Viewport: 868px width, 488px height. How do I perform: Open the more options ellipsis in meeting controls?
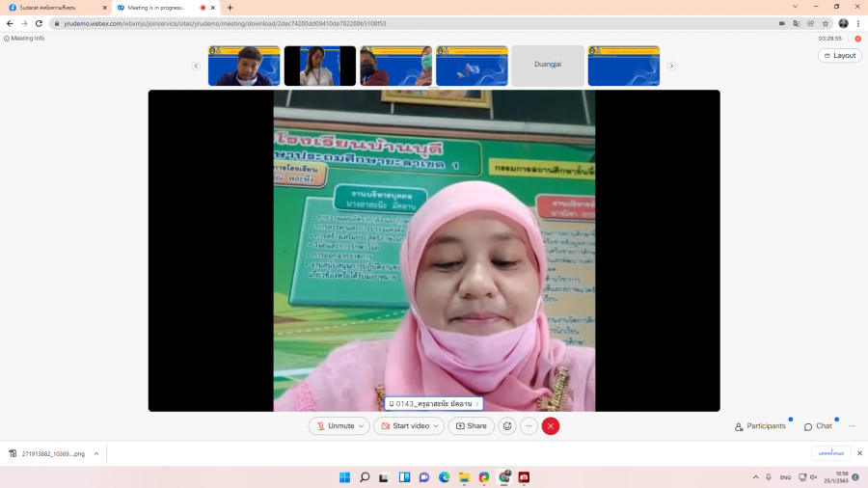[529, 426]
